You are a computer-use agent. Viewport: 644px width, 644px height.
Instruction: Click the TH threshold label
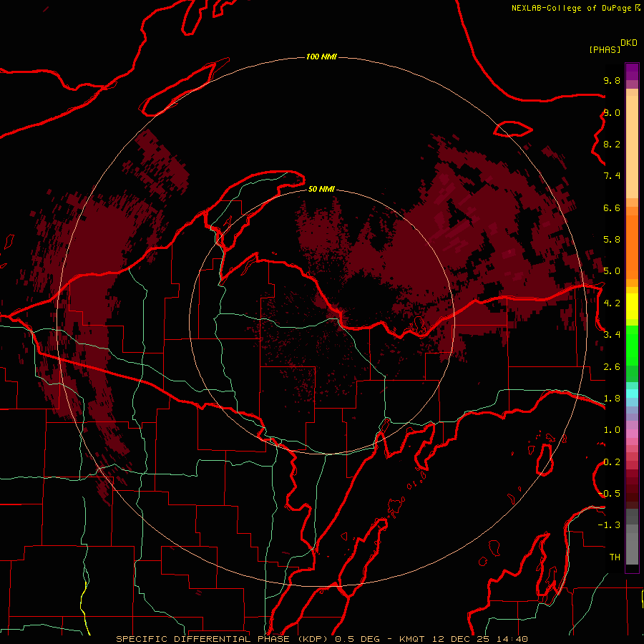pyautogui.click(x=615, y=557)
